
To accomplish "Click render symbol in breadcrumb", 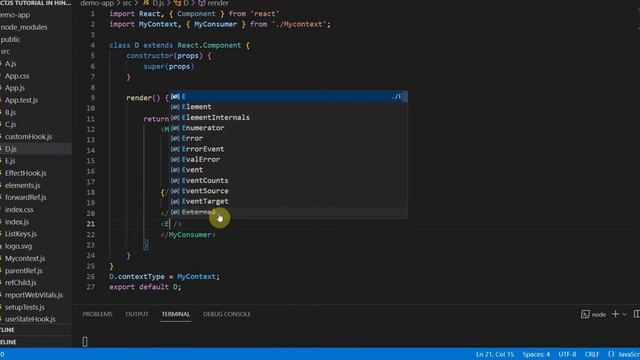I will 218,3.
